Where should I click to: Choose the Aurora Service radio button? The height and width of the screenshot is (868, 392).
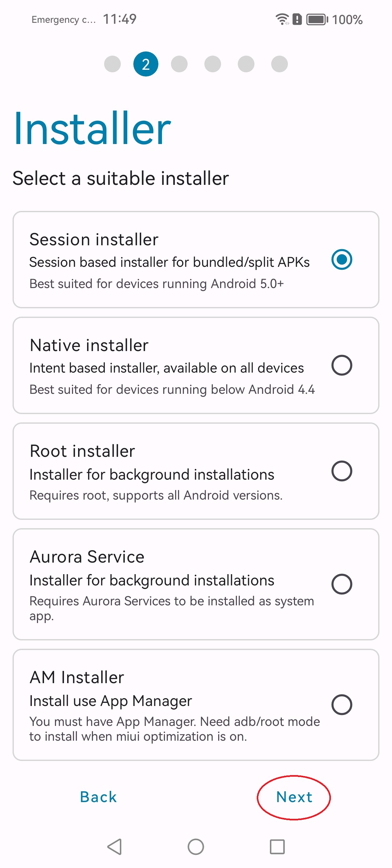(342, 584)
